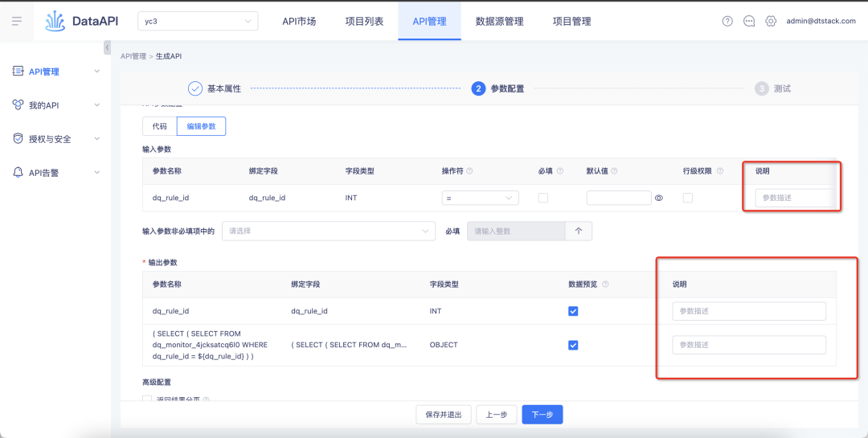Click the 数据预览 help tooltip icon
Screen dimensions: 868x438
(606, 284)
